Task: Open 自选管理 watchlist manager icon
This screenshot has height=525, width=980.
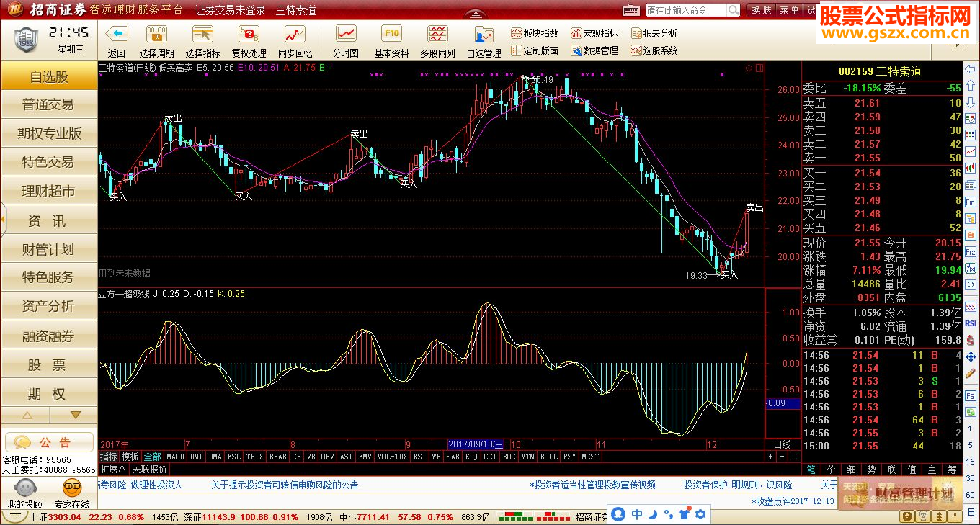Action: coord(484,34)
